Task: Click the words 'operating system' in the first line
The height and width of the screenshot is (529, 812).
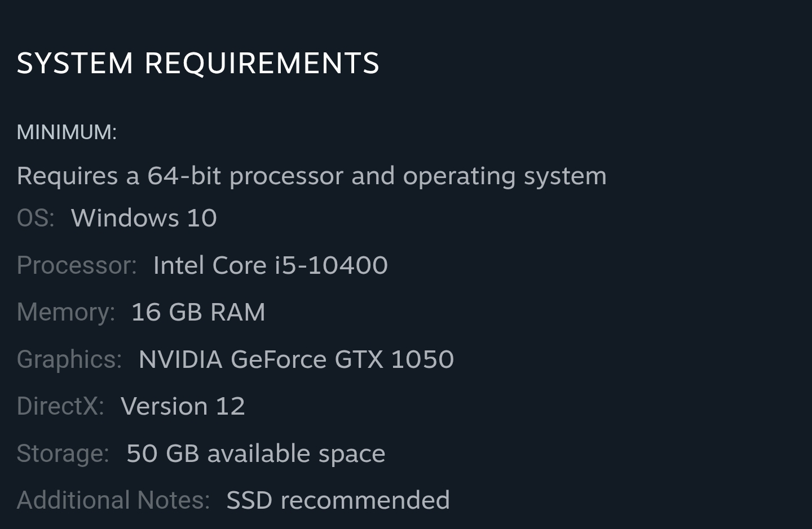Action: tap(505, 176)
